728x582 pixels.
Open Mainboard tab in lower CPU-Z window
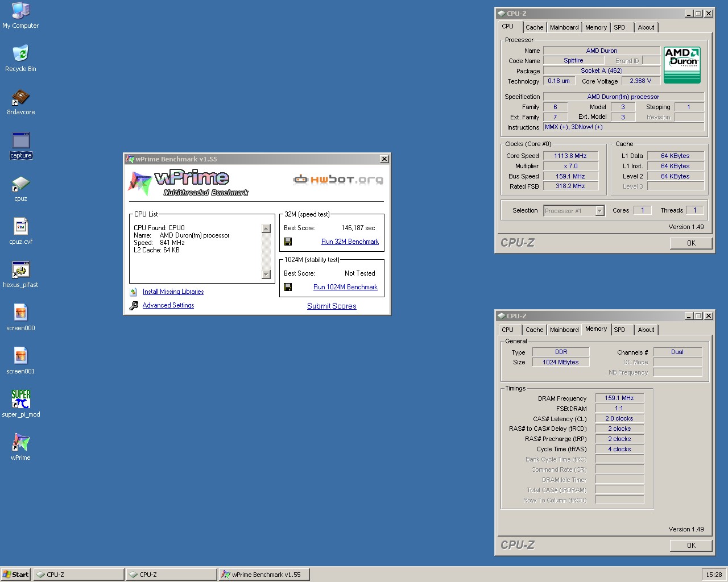tap(564, 330)
